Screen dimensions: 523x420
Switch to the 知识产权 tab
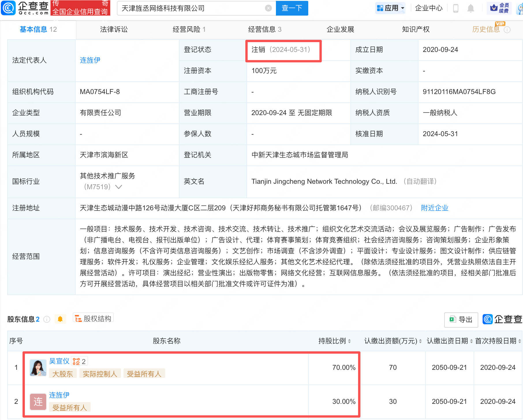[x=415, y=29]
